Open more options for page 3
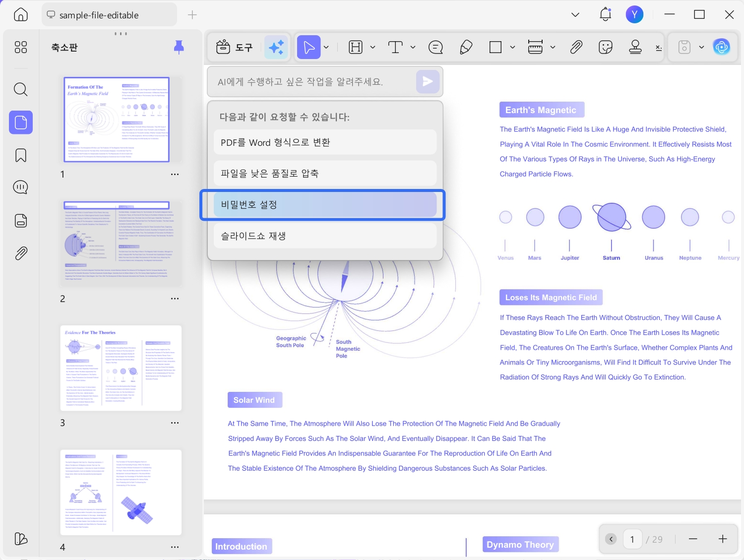The width and height of the screenshot is (744, 560). point(175,423)
